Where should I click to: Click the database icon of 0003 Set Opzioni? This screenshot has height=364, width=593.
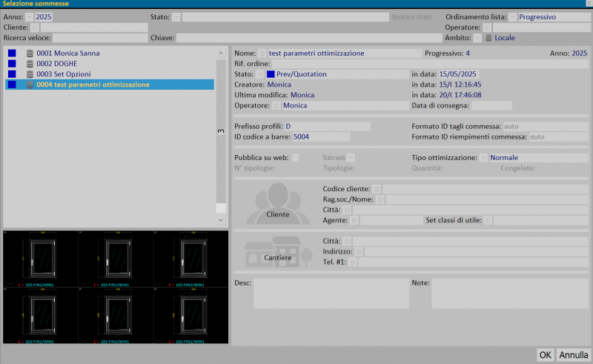click(x=30, y=74)
